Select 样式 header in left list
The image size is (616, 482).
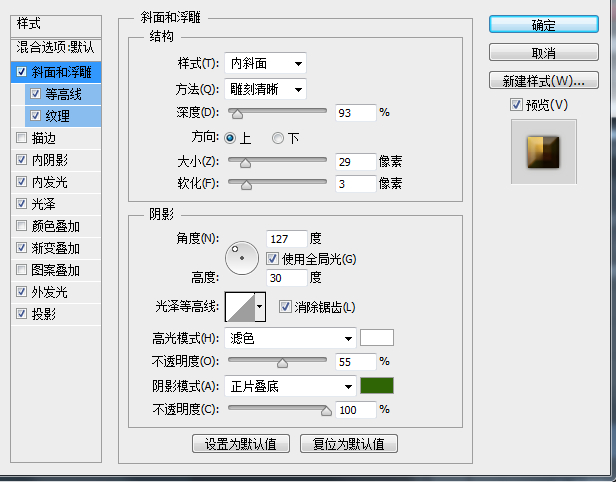(x=56, y=24)
